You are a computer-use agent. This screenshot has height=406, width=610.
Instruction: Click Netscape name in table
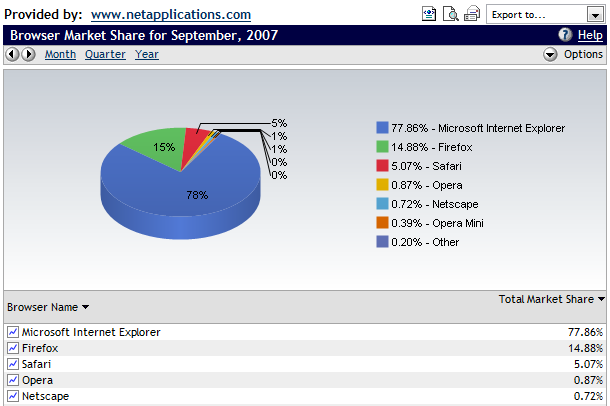click(46, 396)
